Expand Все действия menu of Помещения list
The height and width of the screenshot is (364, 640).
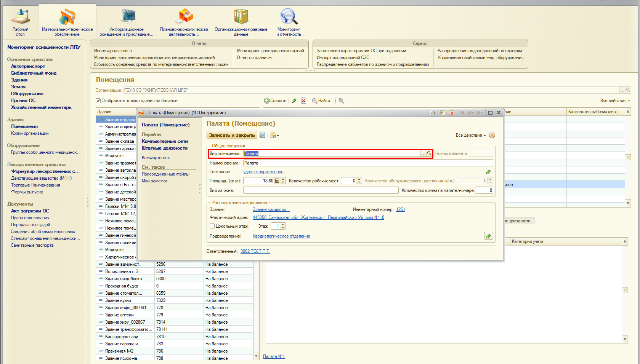pyautogui.click(x=615, y=101)
